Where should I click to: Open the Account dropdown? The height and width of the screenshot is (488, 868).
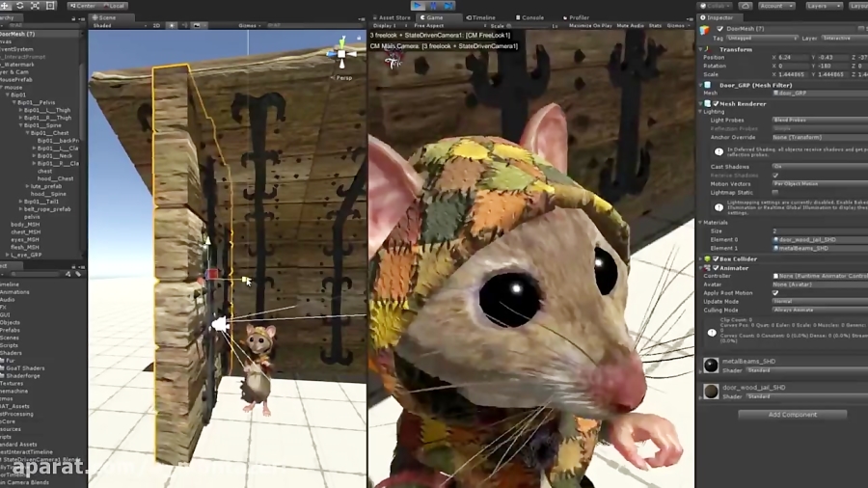(776, 6)
